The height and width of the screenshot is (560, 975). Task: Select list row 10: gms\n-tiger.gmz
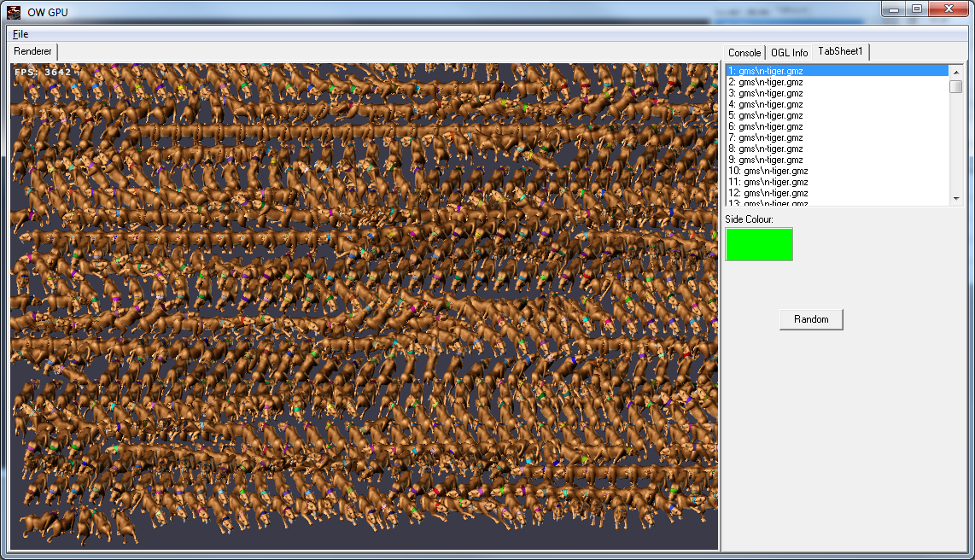pyautogui.click(x=838, y=171)
